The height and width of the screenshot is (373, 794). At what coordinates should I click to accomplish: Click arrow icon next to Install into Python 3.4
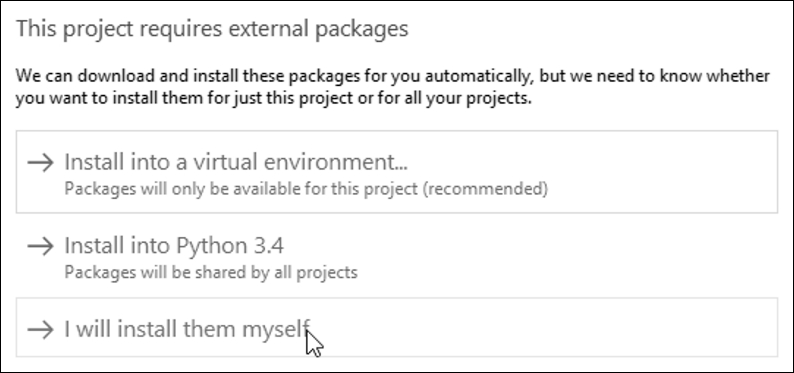pyautogui.click(x=41, y=246)
